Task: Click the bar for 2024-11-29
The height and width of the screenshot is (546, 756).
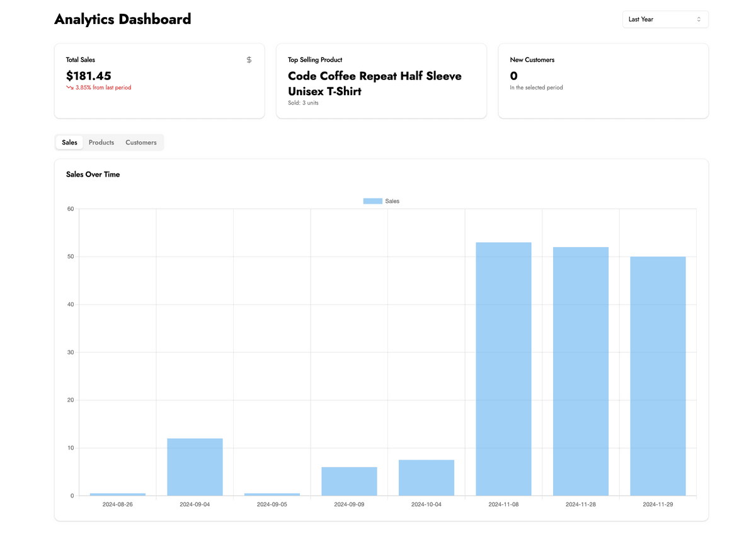Action: [658, 376]
